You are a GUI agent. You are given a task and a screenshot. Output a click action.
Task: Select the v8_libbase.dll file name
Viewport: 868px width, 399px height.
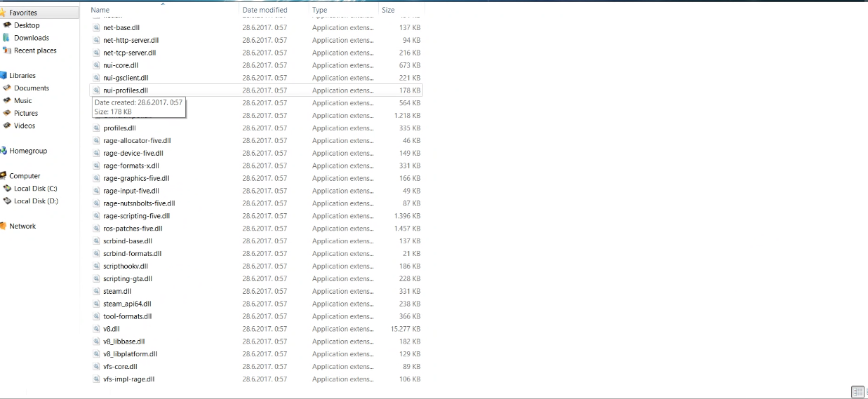124,341
